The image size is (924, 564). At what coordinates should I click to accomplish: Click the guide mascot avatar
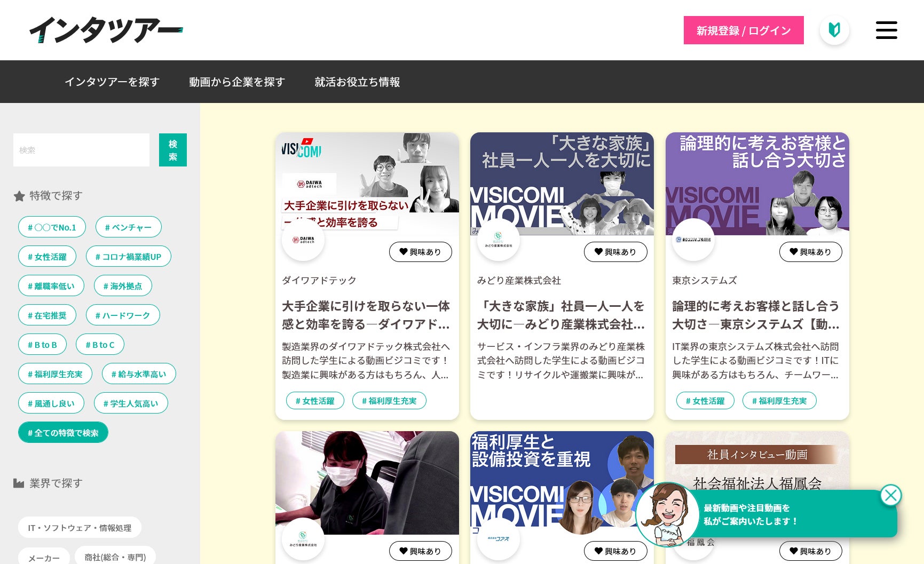pos(667,514)
